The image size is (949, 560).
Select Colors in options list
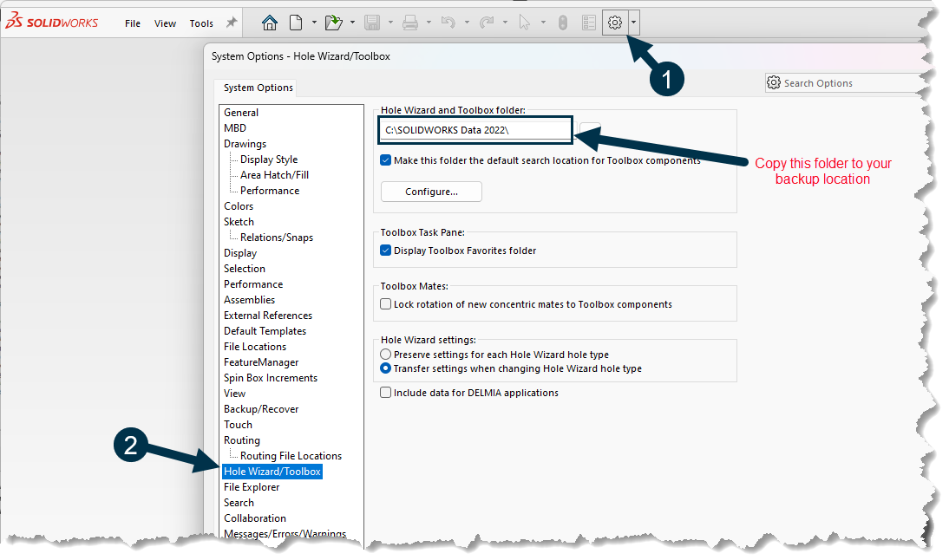[x=239, y=207]
